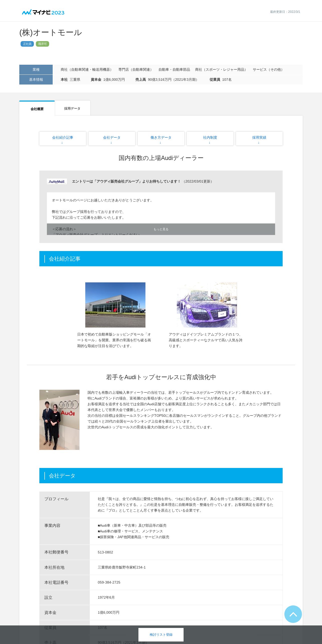Switch to the 会社概要 tab
Image resolution: width=322 pixels, height=644 pixels.
[x=37, y=109]
